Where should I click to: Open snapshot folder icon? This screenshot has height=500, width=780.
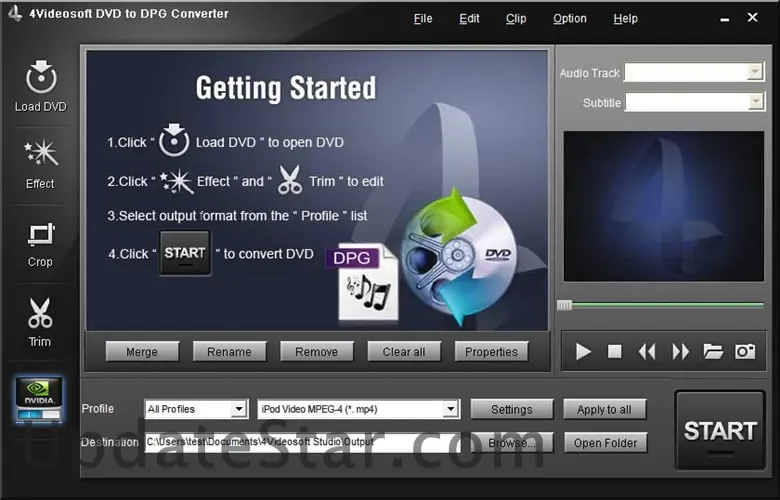(x=713, y=352)
